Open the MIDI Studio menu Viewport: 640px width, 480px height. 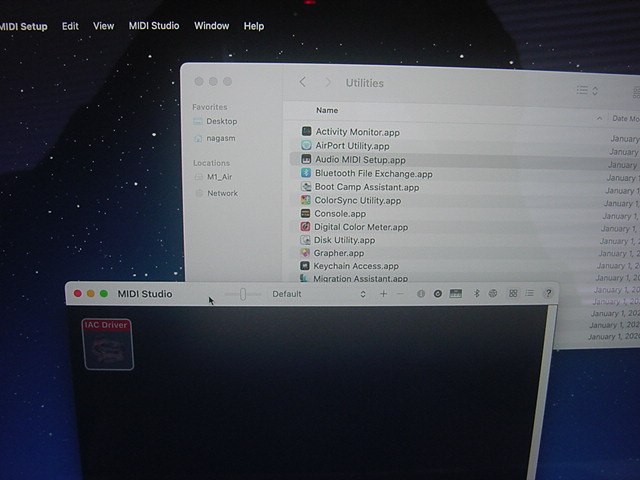coord(154,26)
